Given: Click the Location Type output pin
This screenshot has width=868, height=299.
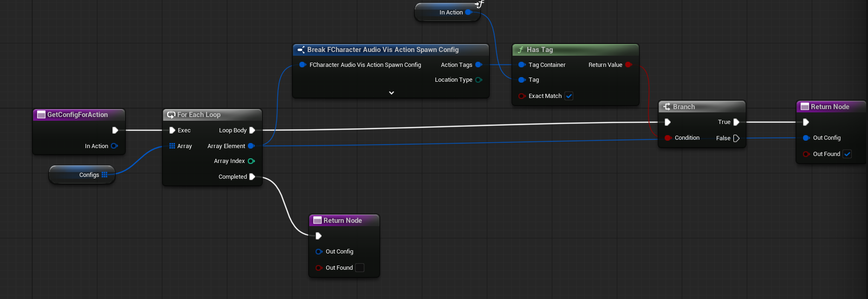Looking at the screenshot, I should tap(479, 80).
